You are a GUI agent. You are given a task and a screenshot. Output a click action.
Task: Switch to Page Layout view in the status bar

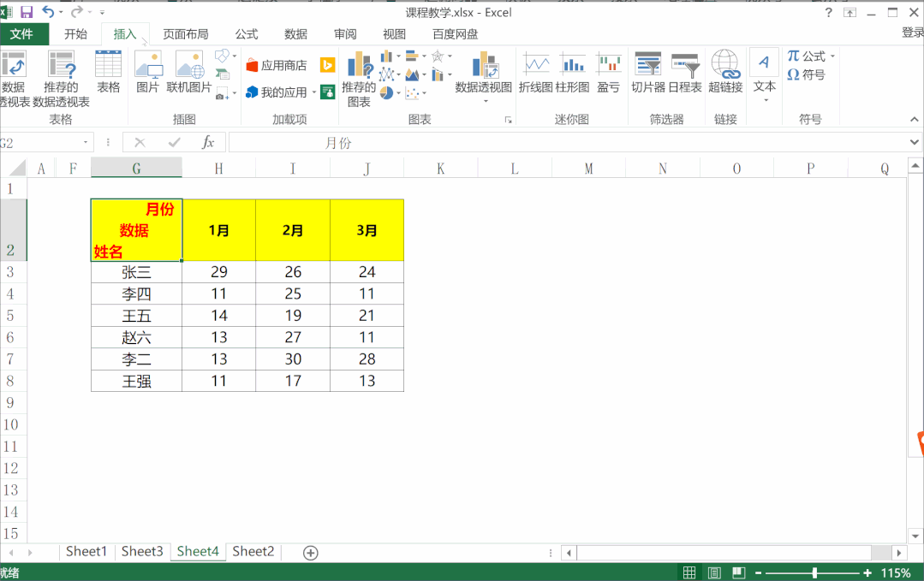click(x=714, y=572)
